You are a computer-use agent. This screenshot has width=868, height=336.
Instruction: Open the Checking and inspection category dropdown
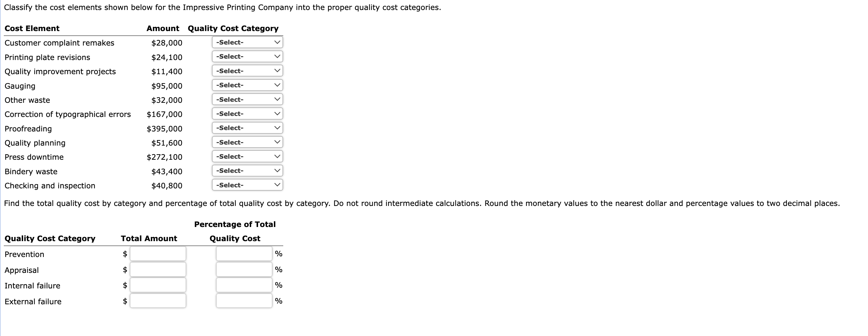pos(247,185)
